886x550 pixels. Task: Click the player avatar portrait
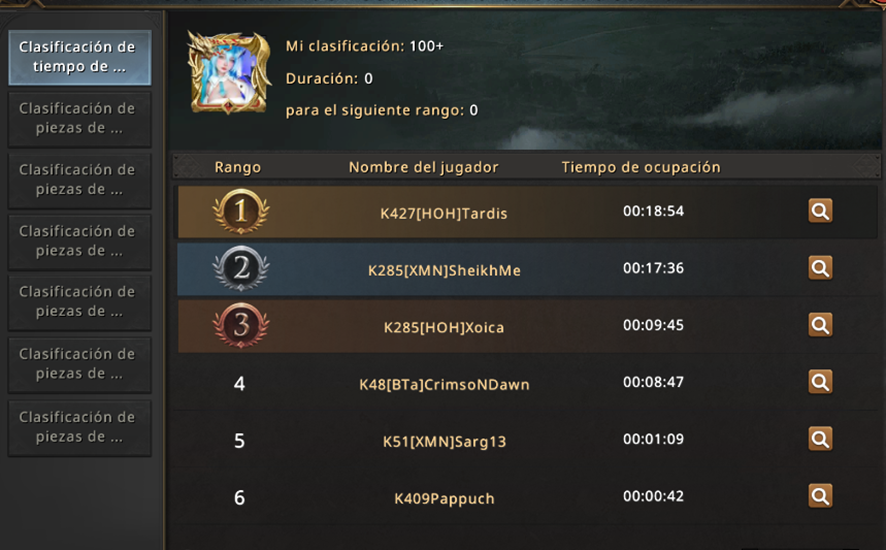click(229, 72)
